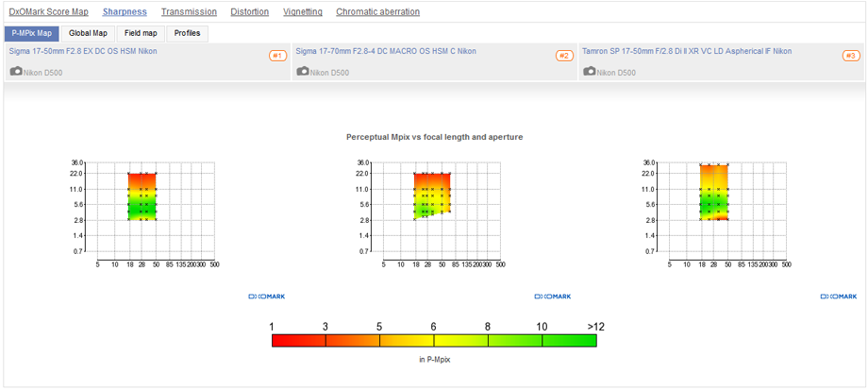Click the yellow 6-8 P-Mpix legend segment
Image resolution: width=868 pixels, height=390 pixels.
[461, 341]
